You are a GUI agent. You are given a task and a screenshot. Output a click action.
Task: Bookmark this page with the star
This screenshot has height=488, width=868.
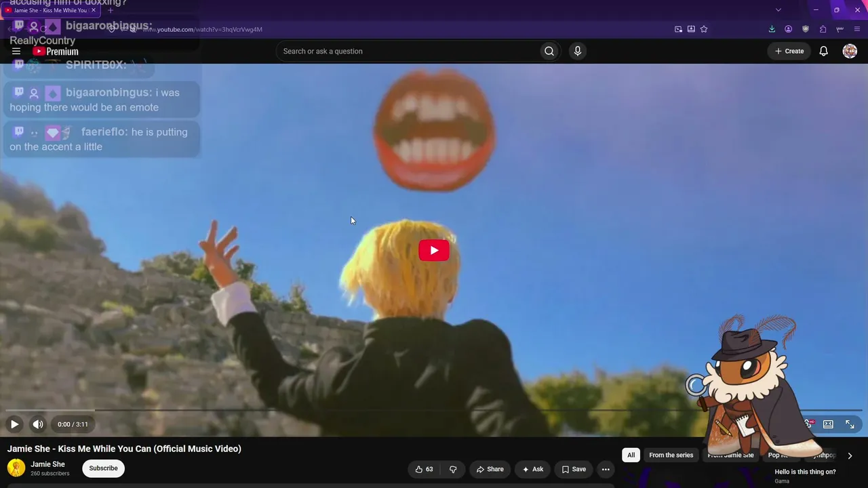click(704, 29)
